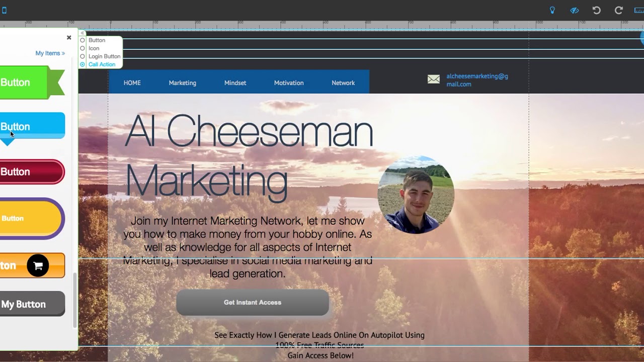Undo the last change
The width and height of the screenshot is (644, 362).
pyautogui.click(x=597, y=10)
